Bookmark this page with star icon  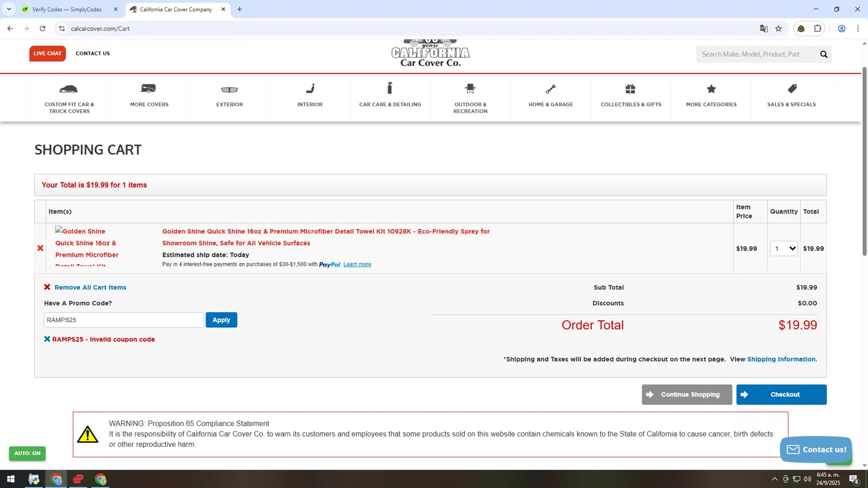pyautogui.click(x=778, y=28)
